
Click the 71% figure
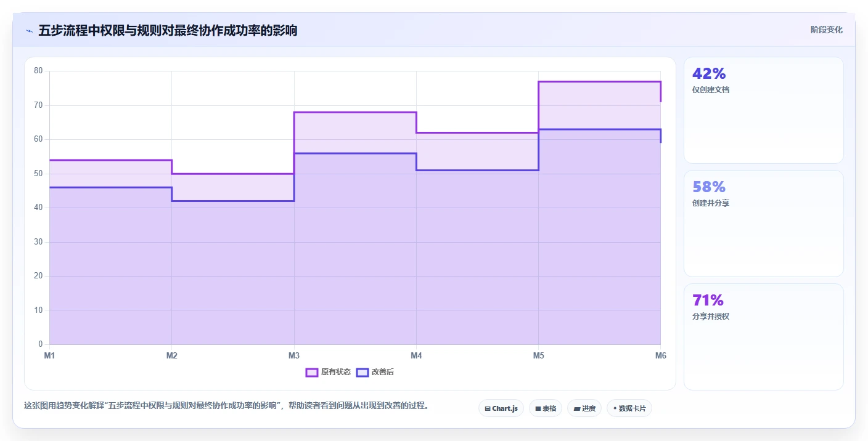click(x=708, y=301)
